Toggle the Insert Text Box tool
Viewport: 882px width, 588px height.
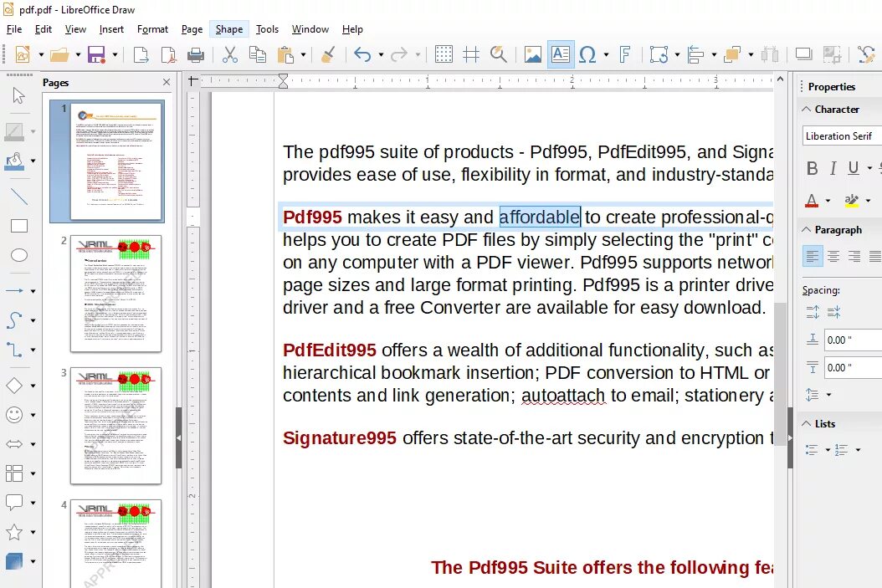(561, 54)
